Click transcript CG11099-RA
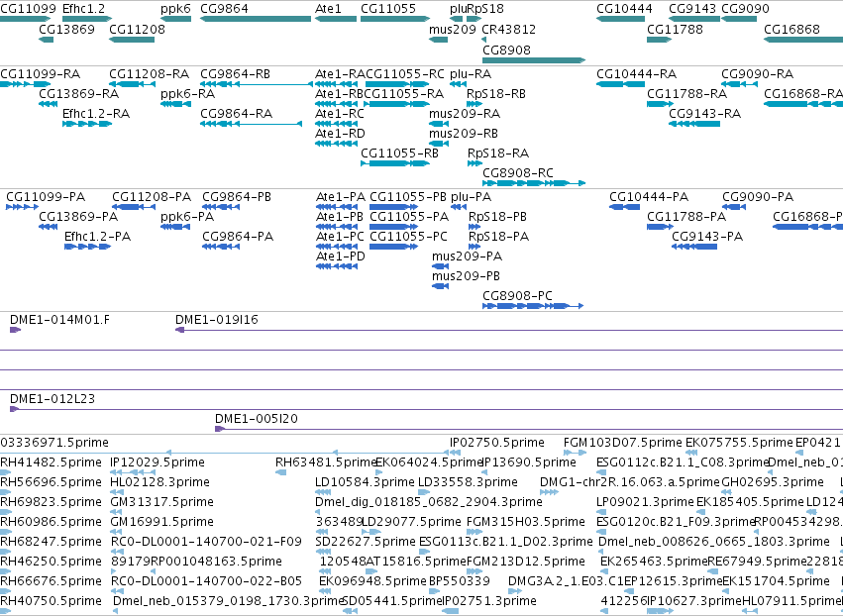This screenshot has width=843, height=616. pyautogui.click(x=26, y=84)
